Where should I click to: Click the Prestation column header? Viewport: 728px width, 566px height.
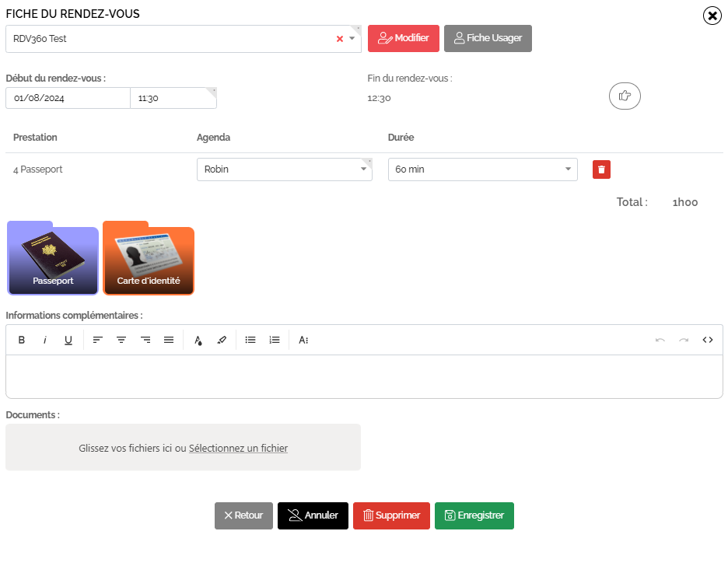[x=35, y=138]
